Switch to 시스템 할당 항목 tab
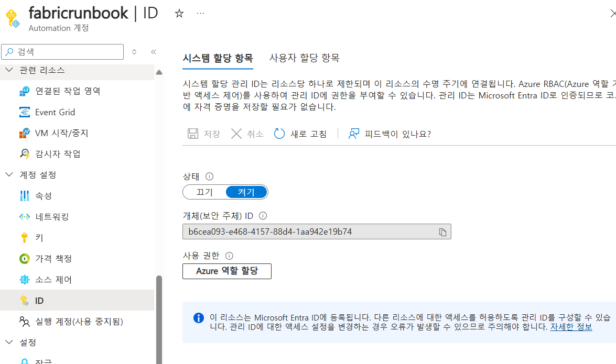 pos(218,58)
